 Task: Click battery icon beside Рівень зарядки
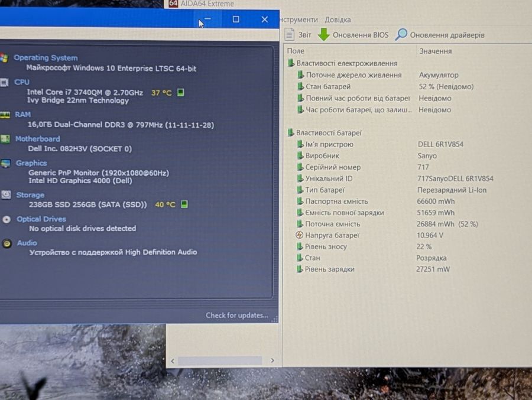pos(300,269)
